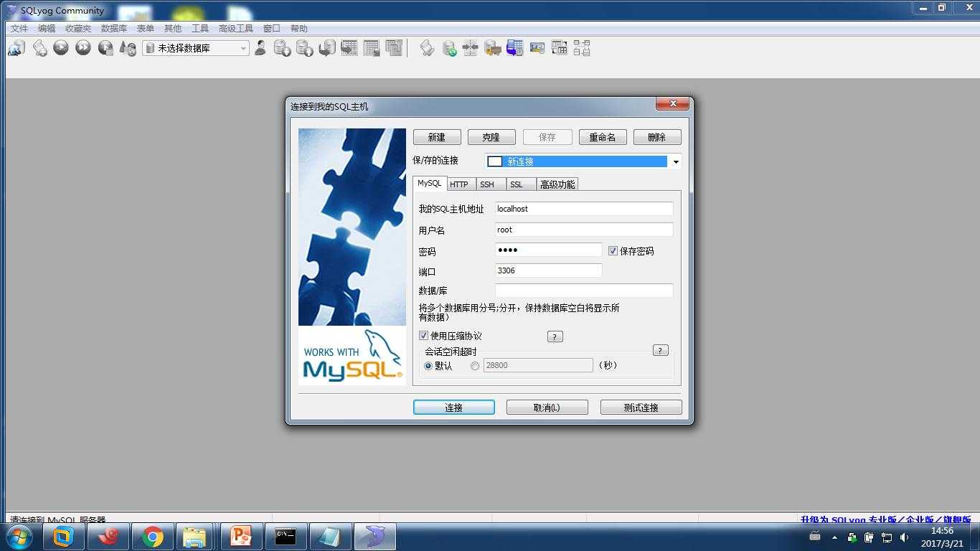Click the 新建 button

437,137
